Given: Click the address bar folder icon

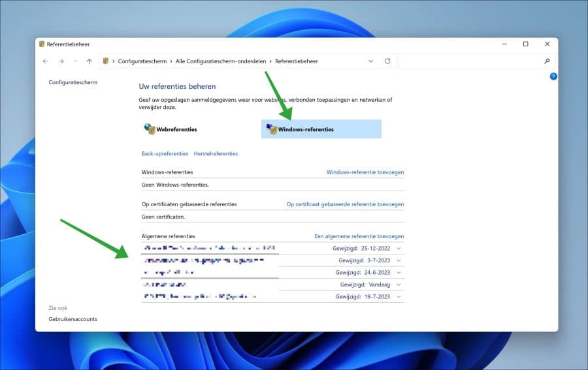Looking at the screenshot, I should coord(106,61).
